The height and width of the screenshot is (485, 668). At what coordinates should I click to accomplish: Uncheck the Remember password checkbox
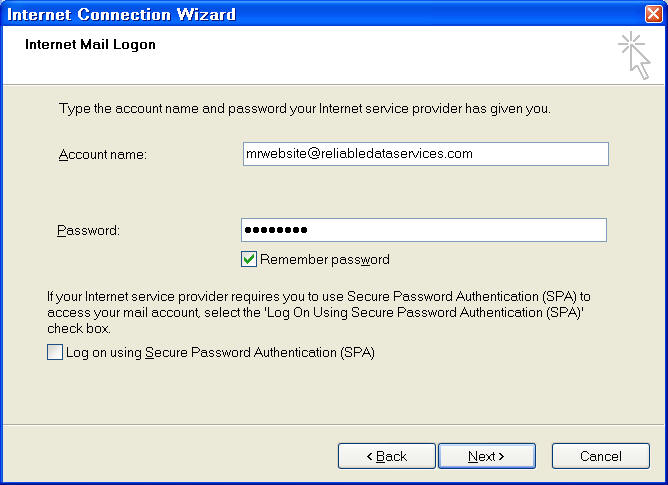(x=249, y=259)
